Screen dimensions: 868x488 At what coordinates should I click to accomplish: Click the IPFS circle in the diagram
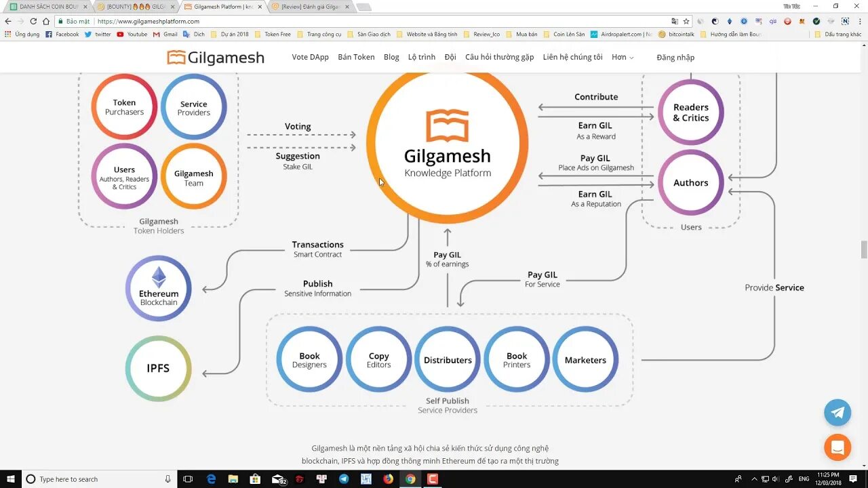159,369
